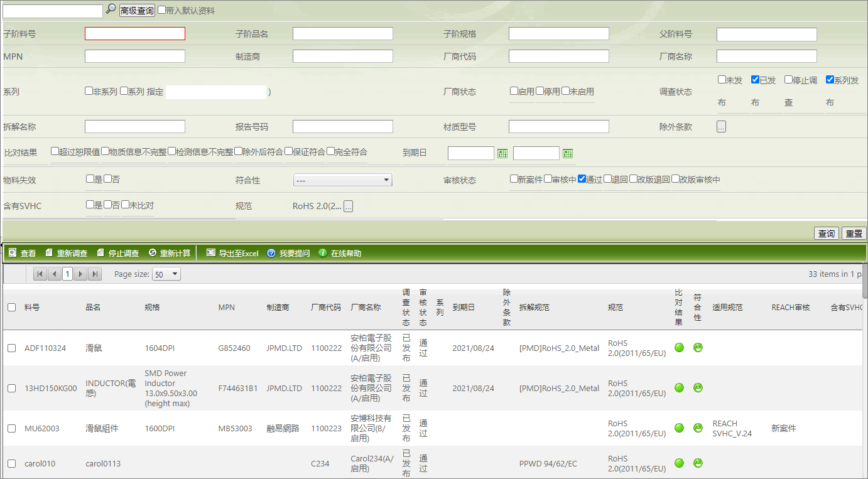The height and width of the screenshot is (479, 868).
Task: Check the 停用 vendor status checkbox
Action: tap(540, 91)
